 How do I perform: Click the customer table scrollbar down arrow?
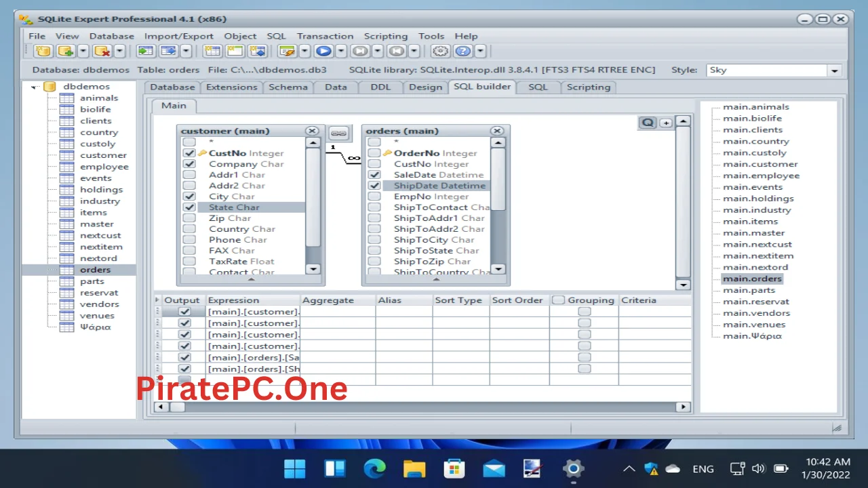click(313, 269)
